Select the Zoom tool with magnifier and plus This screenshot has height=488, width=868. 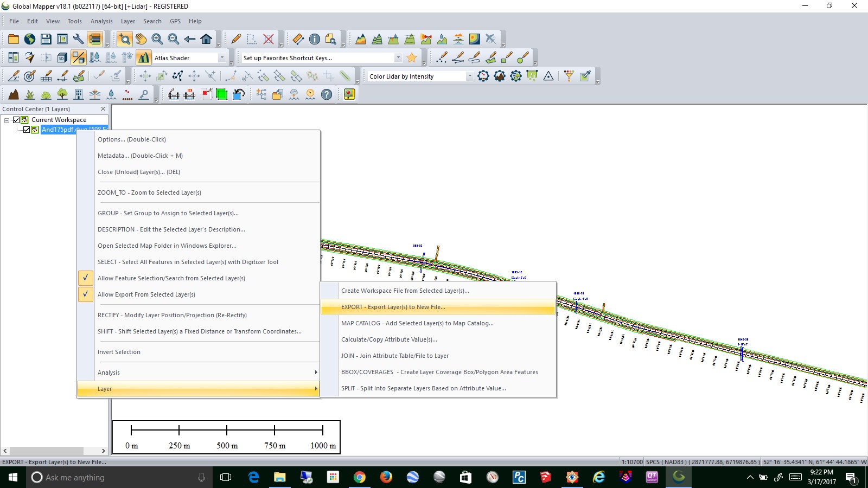tap(125, 39)
